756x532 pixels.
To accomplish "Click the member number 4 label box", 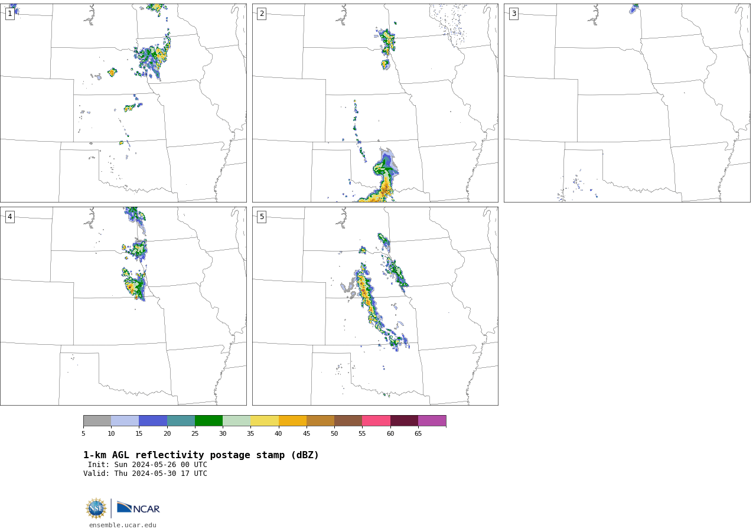I will click(x=9, y=217).
